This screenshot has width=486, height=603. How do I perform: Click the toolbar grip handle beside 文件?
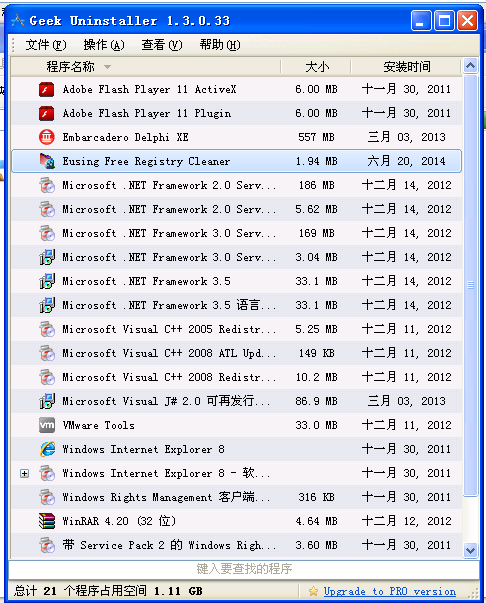point(13,45)
